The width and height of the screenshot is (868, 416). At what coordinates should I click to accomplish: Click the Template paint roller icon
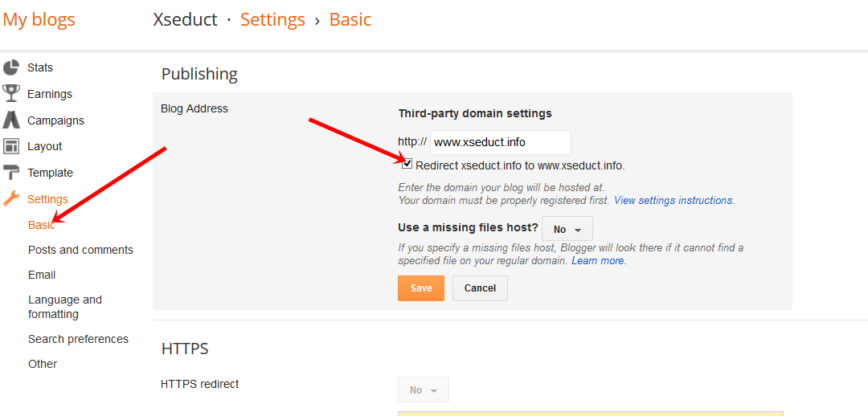pyautogui.click(x=11, y=173)
